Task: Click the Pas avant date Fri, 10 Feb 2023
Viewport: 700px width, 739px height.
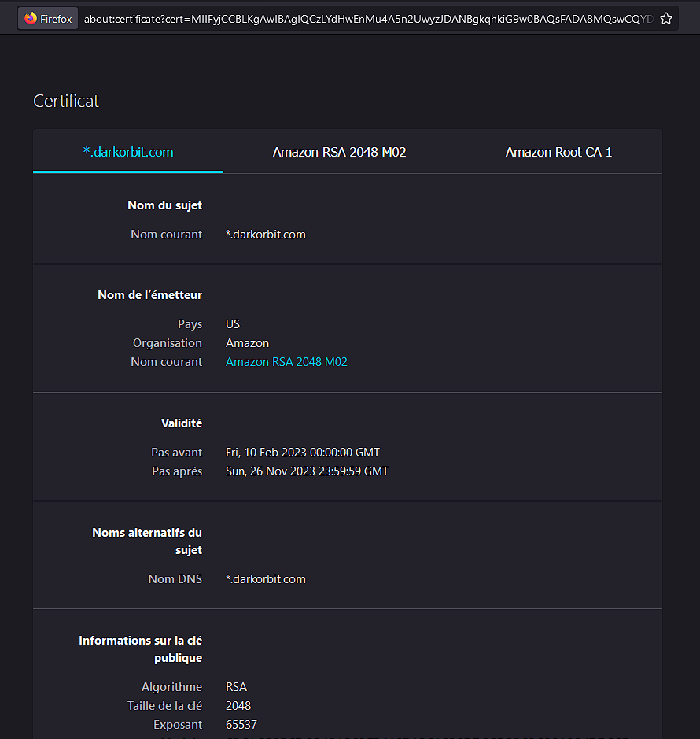Action: click(303, 452)
